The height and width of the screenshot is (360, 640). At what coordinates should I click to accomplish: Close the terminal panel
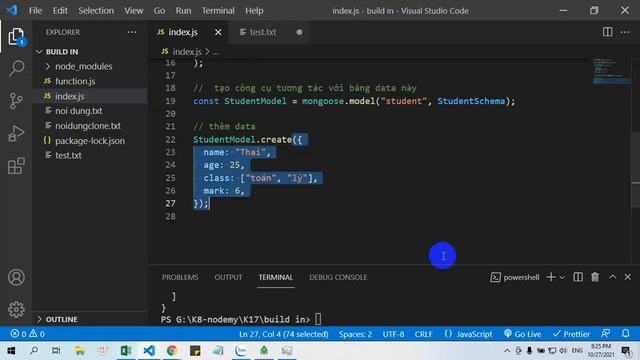click(x=627, y=277)
